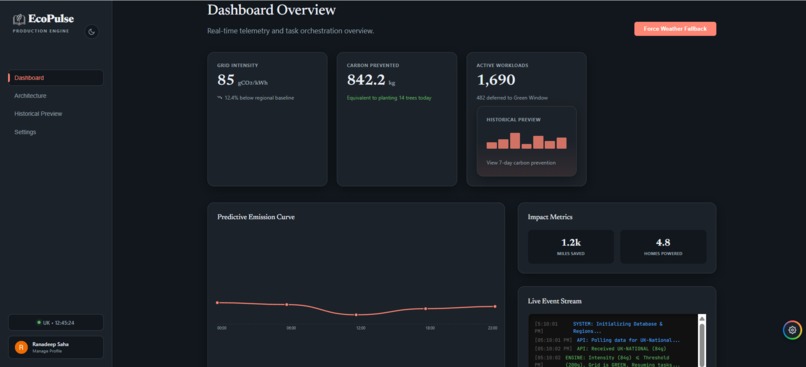The width and height of the screenshot is (806, 367).
Task: Click the tallest bar in Historical Preview chart
Action: [515, 141]
